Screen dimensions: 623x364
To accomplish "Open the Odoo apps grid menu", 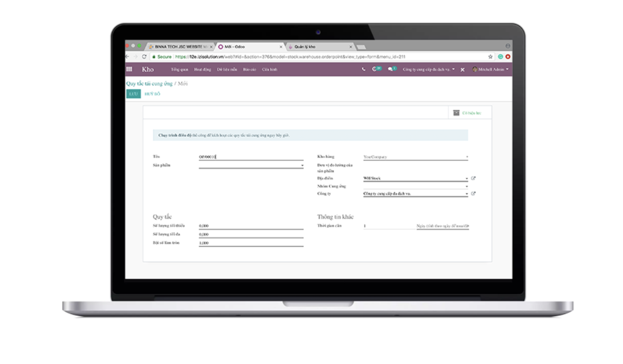I will 129,69.
